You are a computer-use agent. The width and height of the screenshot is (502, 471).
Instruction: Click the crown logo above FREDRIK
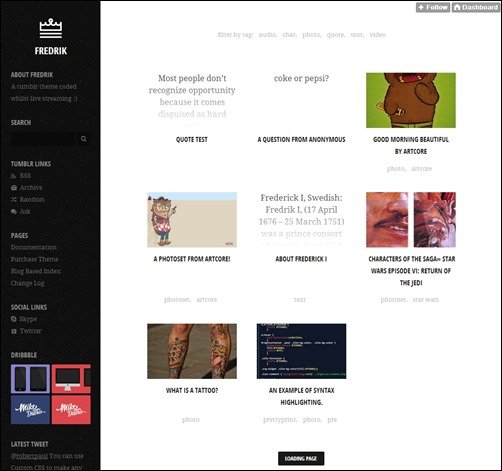coord(51,29)
